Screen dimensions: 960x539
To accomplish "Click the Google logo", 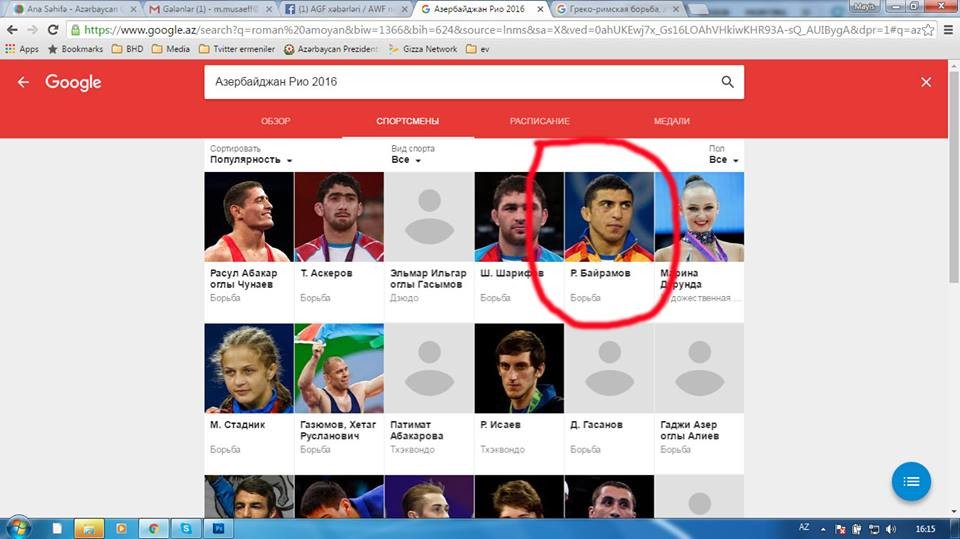I will point(73,82).
